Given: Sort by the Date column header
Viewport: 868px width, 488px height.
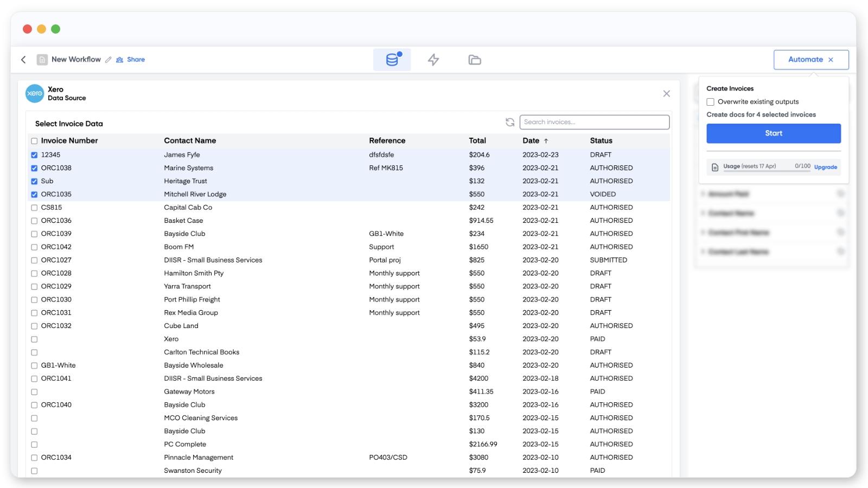Looking at the screenshot, I should coord(531,140).
